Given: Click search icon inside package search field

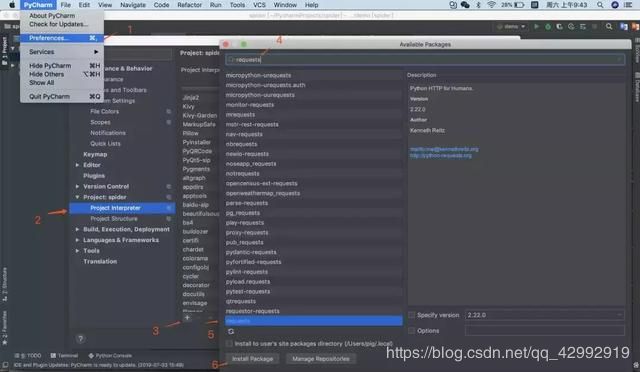Looking at the screenshot, I should tap(231, 60).
